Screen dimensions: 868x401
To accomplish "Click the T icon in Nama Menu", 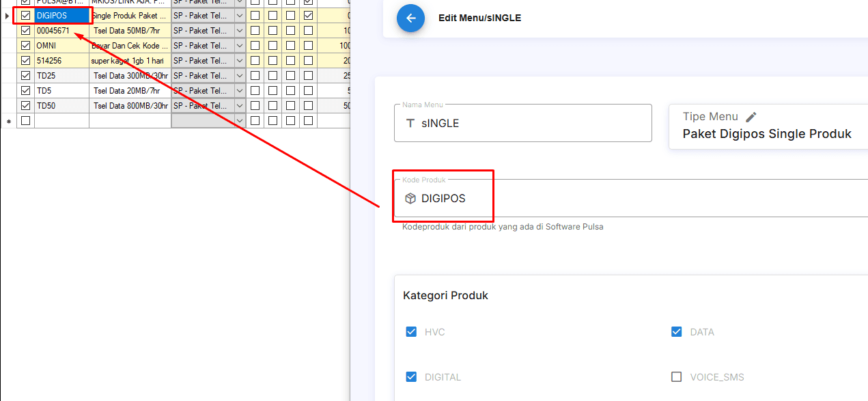I will pyautogui.click(x=410, y=124).
